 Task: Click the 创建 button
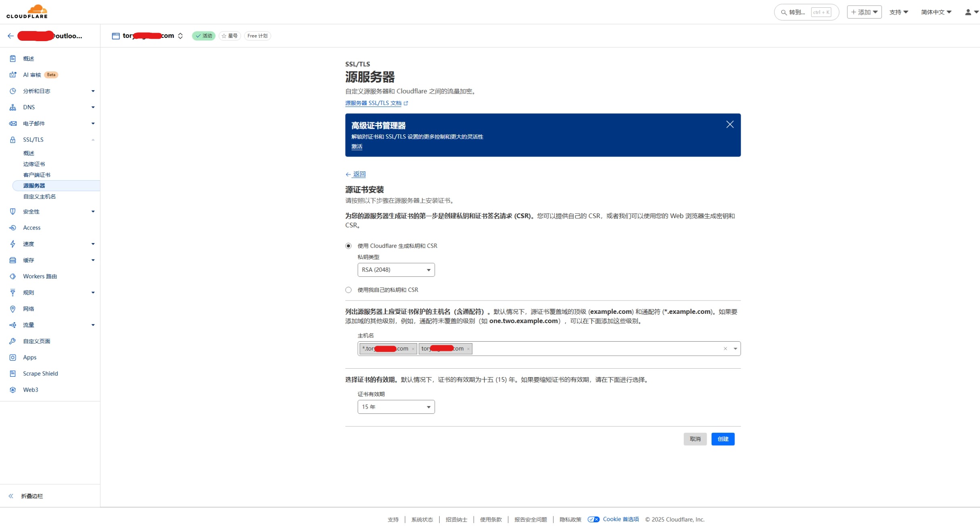722,439
